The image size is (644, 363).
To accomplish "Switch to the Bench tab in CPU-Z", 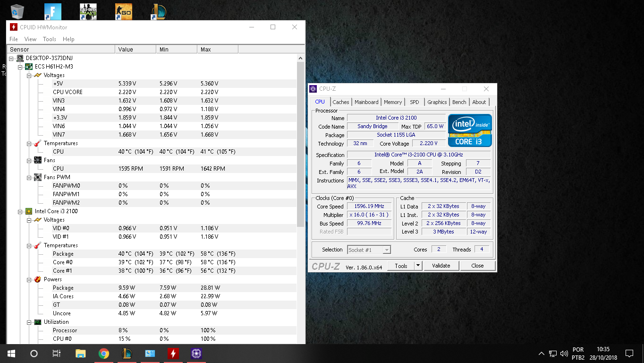I will coord(459,102).
